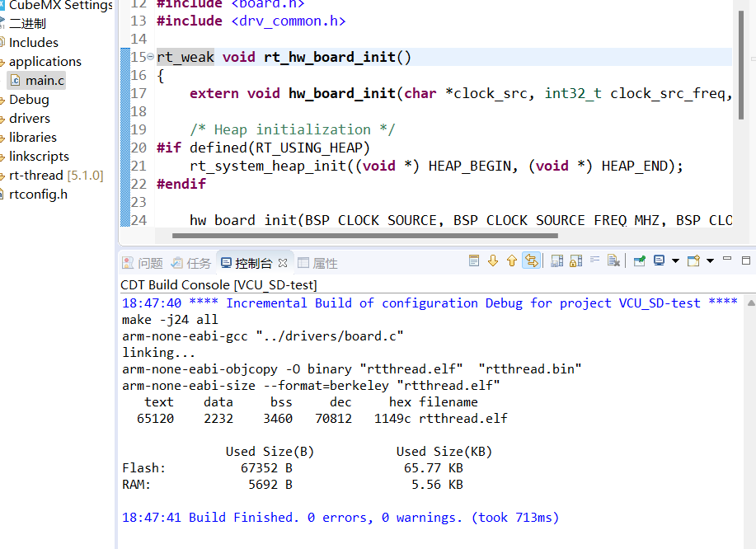Jump to next error in console
The image size is (756, 549).
click(493, 260)
